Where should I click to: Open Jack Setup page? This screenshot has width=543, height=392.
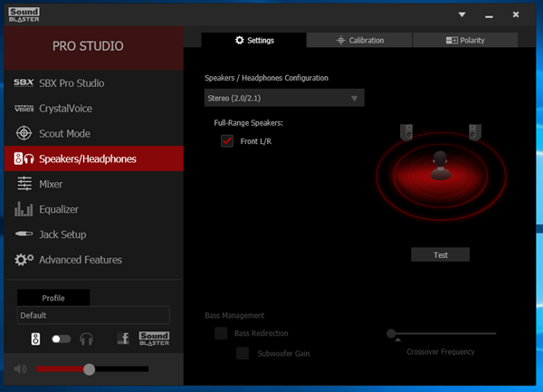[94, 234]
